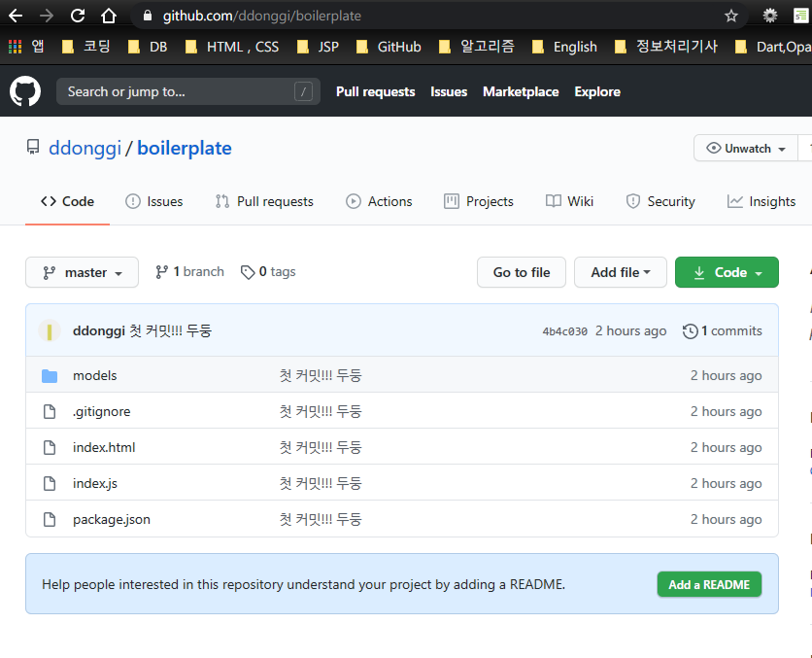Open Explore in top navigation
The image size is (812, 658).
point(597,91)
